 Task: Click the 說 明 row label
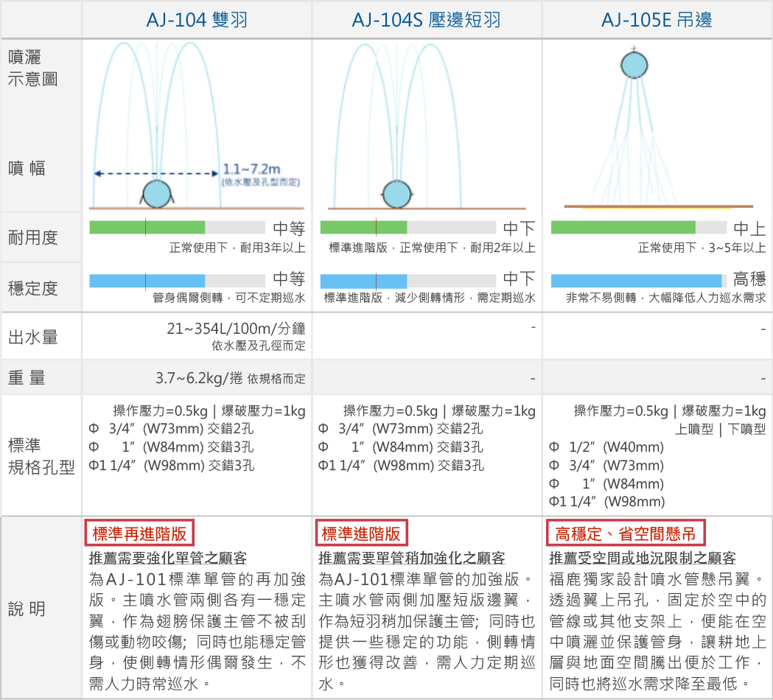(27, 609)
